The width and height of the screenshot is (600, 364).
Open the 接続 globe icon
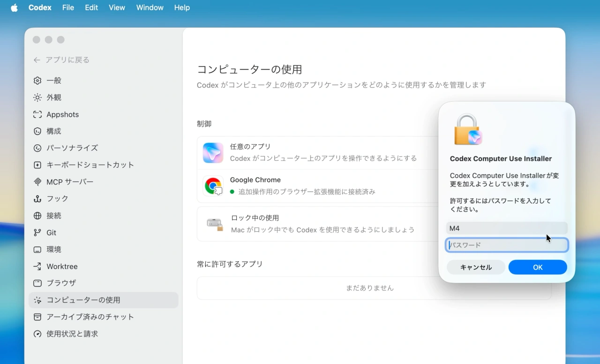coord(37,215)
